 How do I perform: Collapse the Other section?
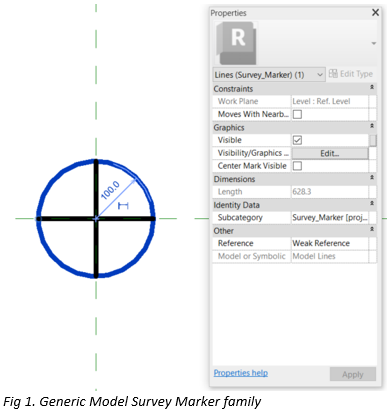click(x=372, y=229)
